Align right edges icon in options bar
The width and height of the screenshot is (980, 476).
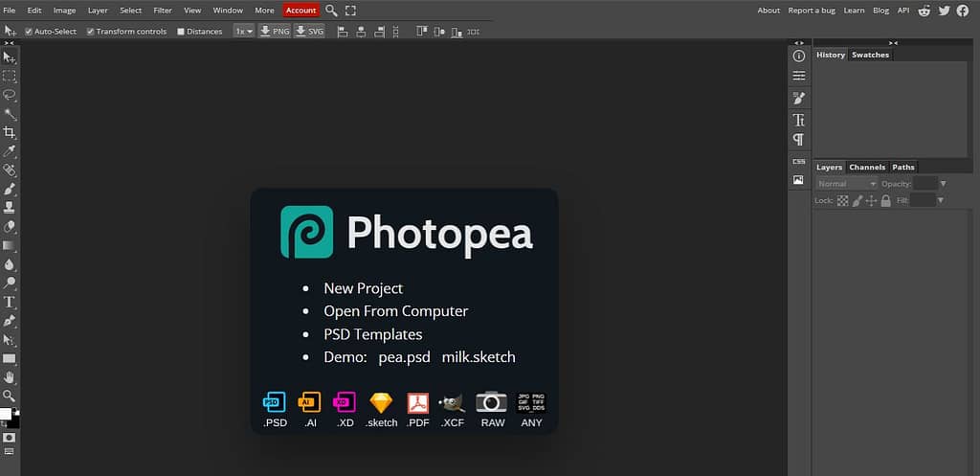point(379,32)
